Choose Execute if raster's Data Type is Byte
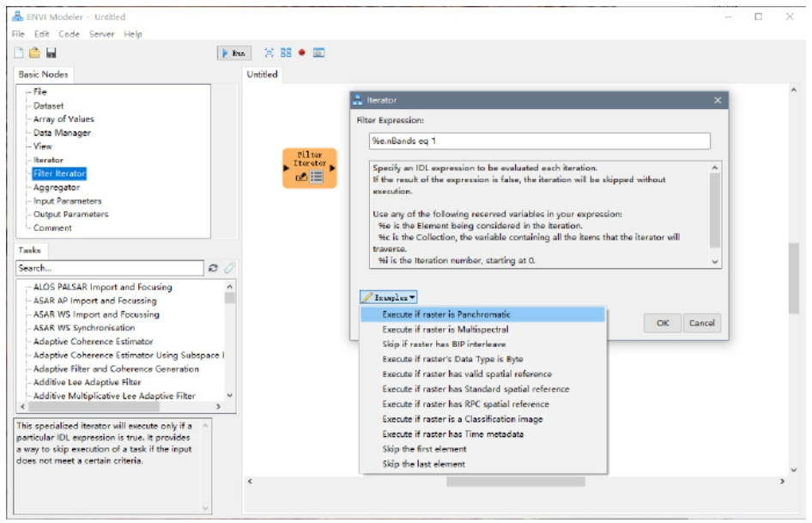The height and width of the screenshot is (523, 812). [x=482, y=359]
